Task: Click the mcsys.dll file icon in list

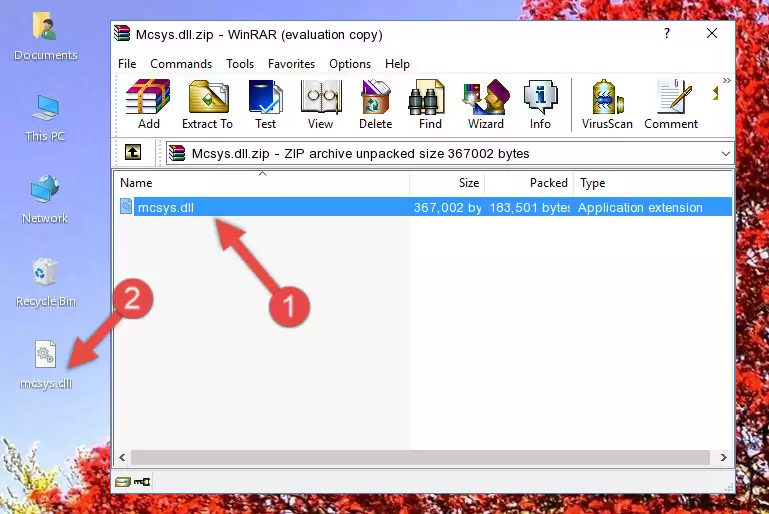Action: 126,206
